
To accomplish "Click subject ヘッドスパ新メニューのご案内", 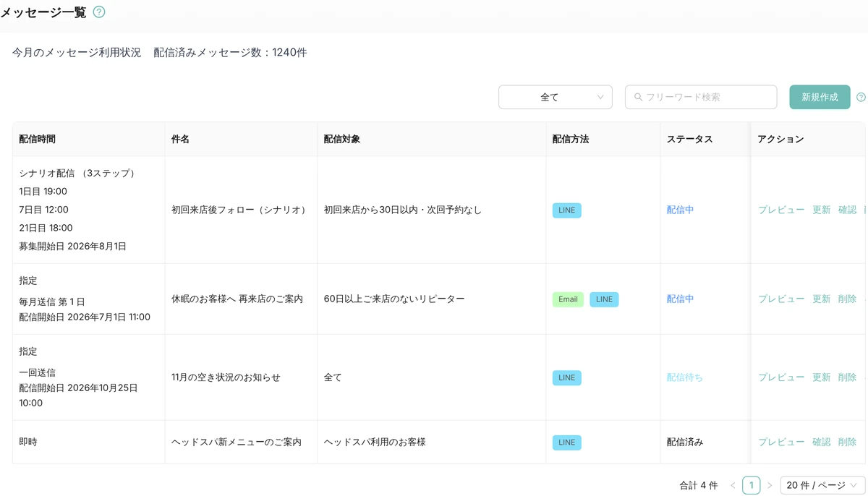I will tap(237, 442).
